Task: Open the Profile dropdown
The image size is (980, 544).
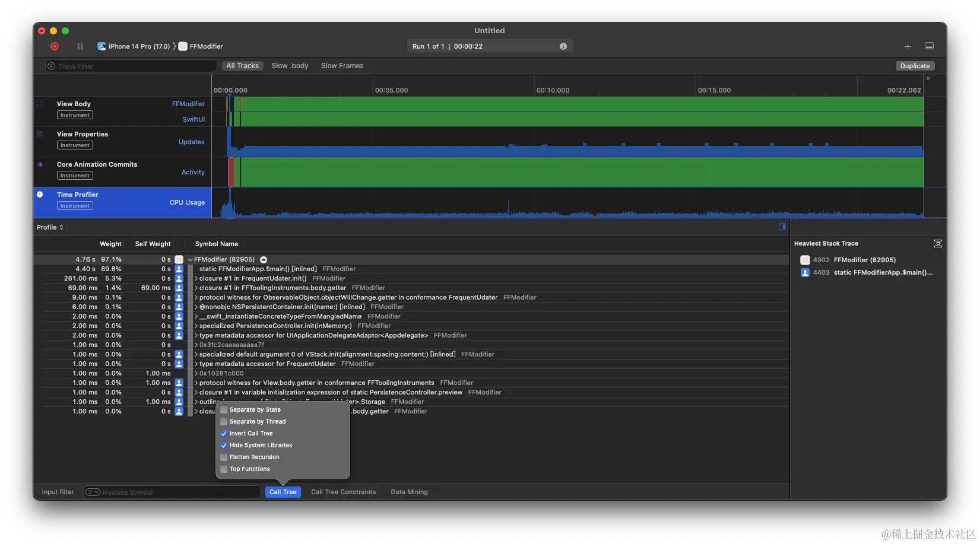Action: pyautogui.click(x=50, y=227)
